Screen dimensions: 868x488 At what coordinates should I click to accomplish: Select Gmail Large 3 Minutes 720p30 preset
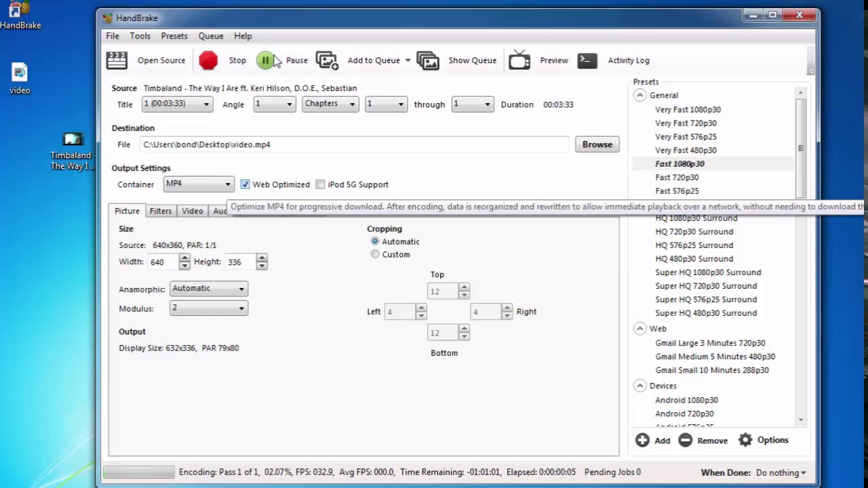710,343
